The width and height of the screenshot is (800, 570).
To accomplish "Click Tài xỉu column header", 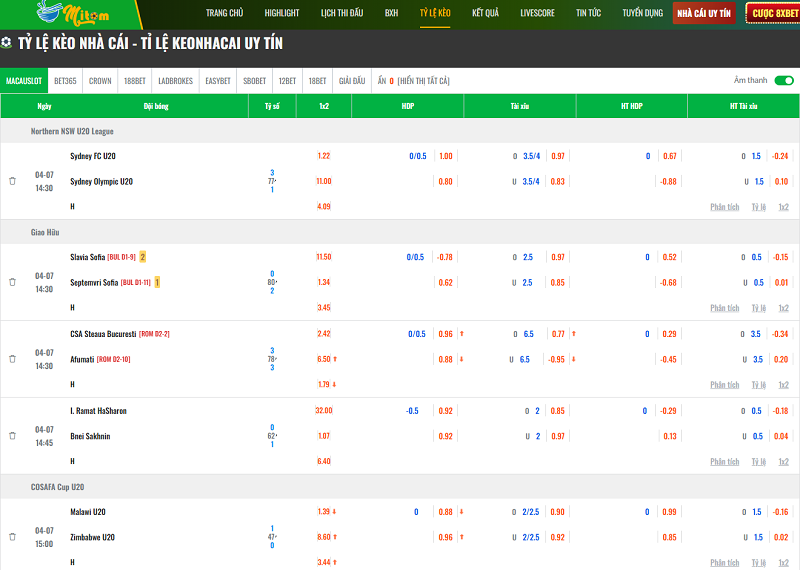I will [x=520, y=106].
